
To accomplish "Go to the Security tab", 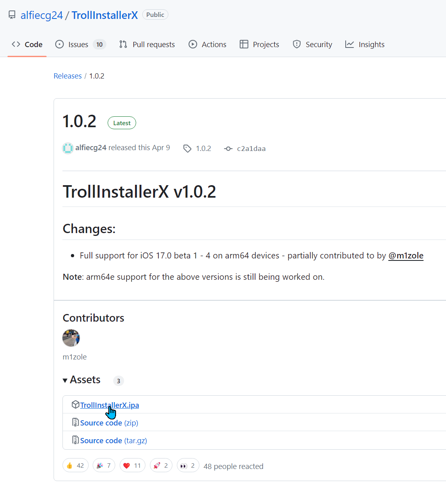I will [x=313, y=44].
